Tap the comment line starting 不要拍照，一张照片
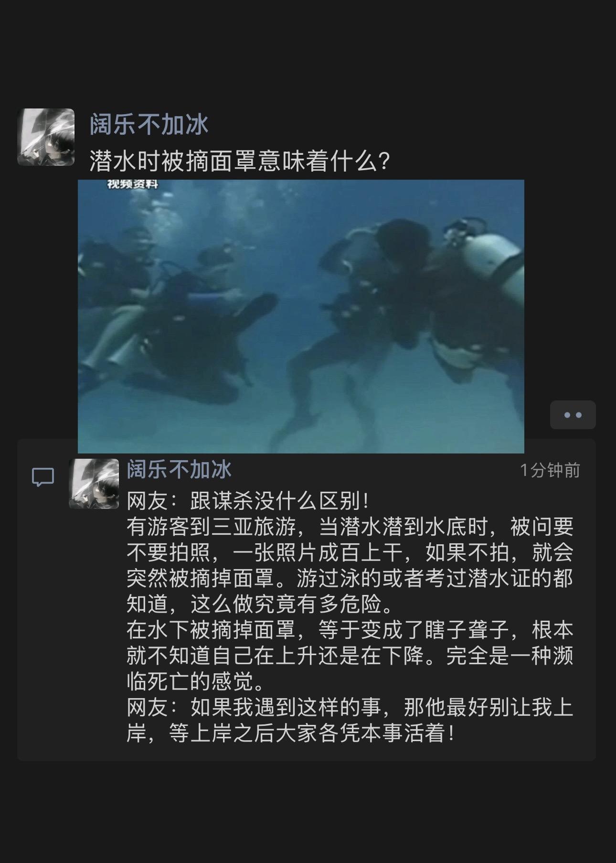The image size is (616, 863). pyautogui.click(x=350, y=553)
